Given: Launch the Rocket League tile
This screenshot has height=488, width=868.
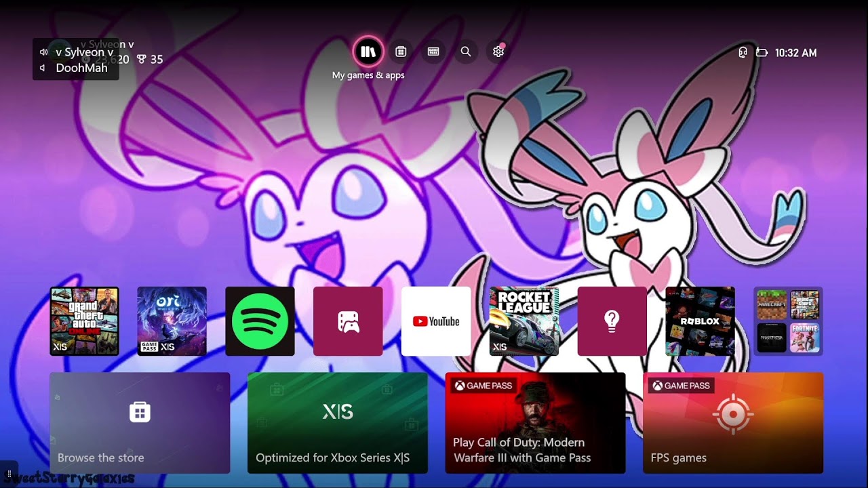Looking at the screenshot, I should click(524, 321).
